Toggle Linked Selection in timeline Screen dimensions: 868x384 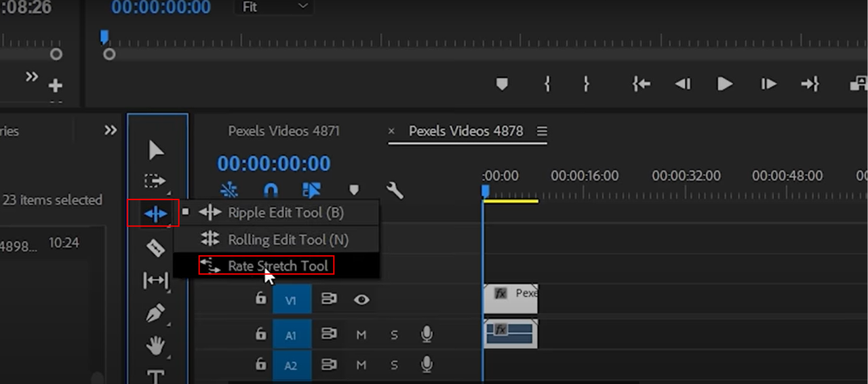click(x=311, y=191)
